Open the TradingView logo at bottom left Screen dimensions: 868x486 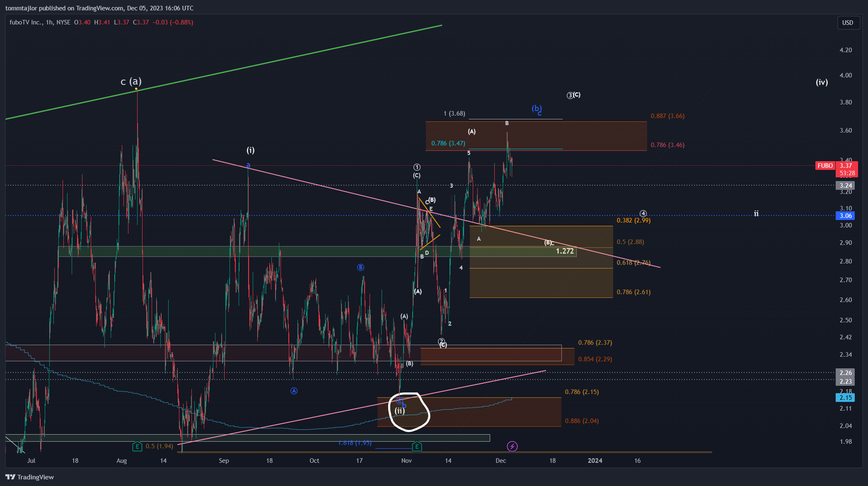click(30, 477)
